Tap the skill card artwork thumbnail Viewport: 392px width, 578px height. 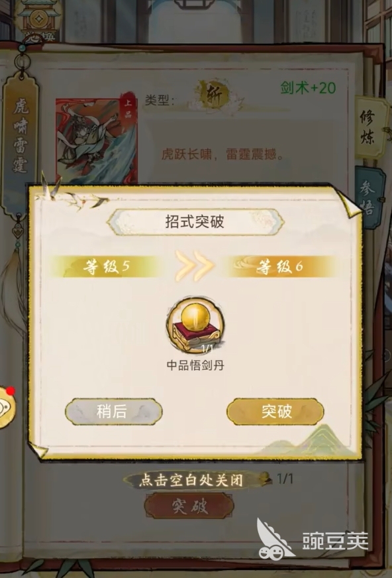(x=97, y=139)
